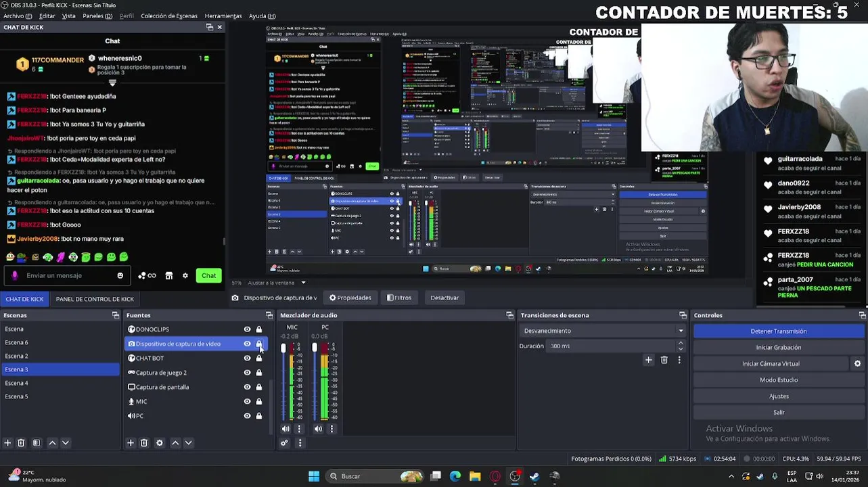
Task: Add a scene transition with the plus icon
Action: pyautogui.click(x=648, y=360)
